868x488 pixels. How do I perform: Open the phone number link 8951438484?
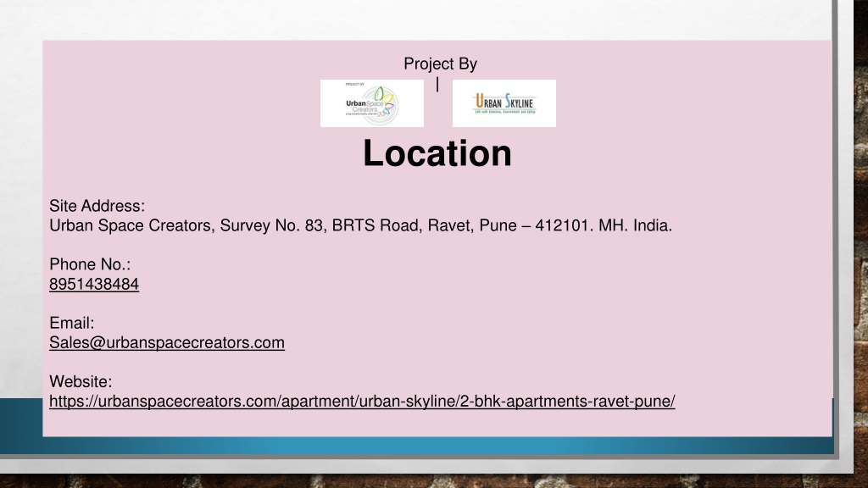coord(94,284)
